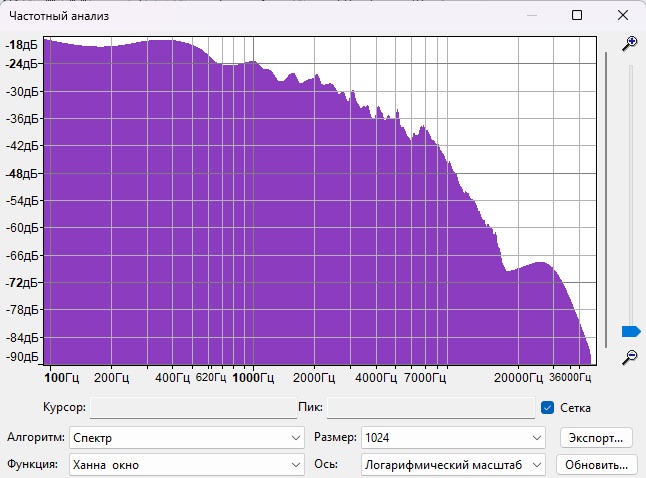Viewport: 646px width, 478px height.
Task: Maximize the Частотный анализ window
Action: point(577,16)
